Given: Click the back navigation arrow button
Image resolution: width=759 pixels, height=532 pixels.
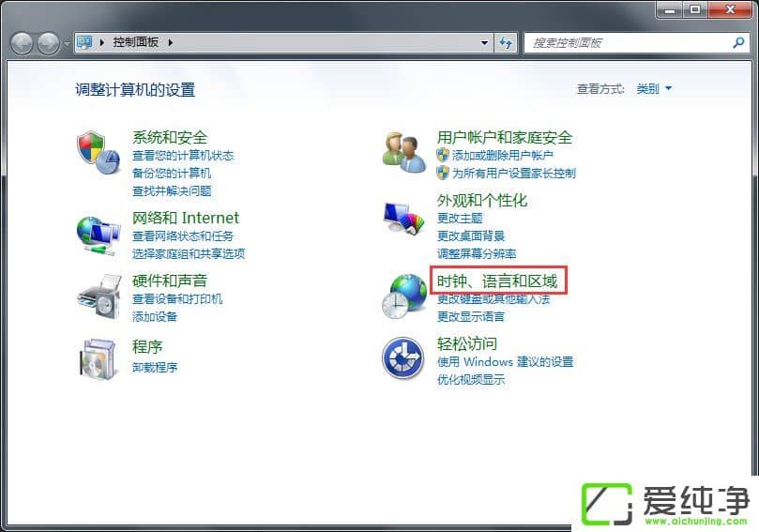Looking at the screenshot, I should pos(22,43).
